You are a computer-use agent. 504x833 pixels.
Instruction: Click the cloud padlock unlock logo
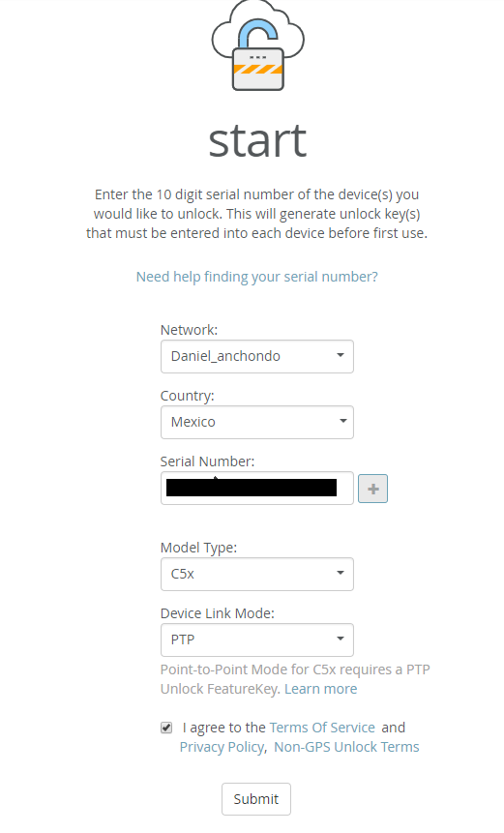tap(257, 45)
